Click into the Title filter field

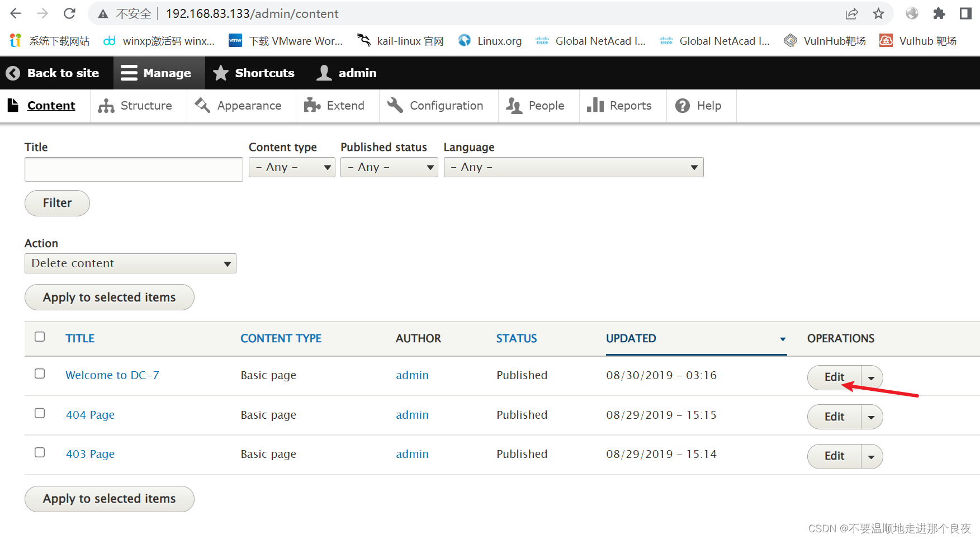point(134,169)
